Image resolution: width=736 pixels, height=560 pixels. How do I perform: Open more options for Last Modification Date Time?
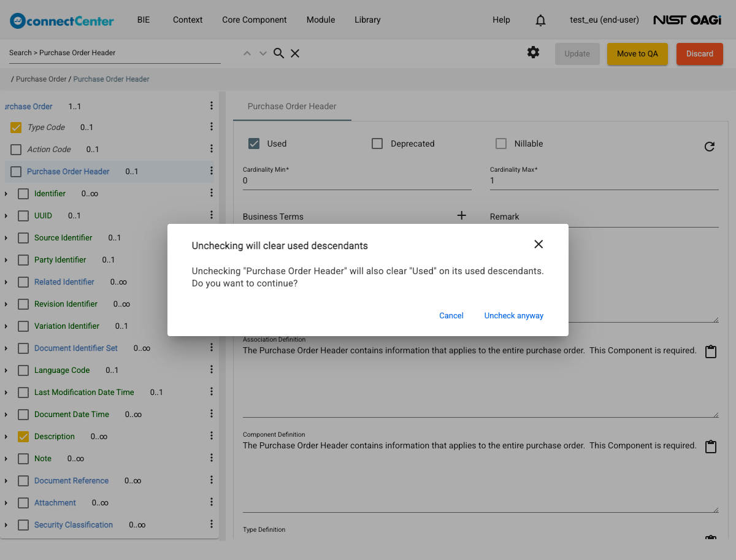click(x=212, y=391)
